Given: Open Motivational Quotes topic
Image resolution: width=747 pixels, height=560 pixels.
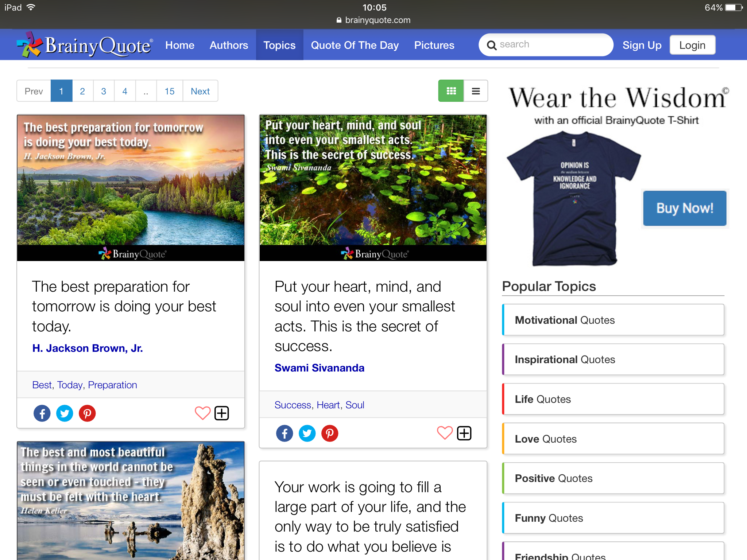Looking at the screenshot, I should (x=613, y=320).
